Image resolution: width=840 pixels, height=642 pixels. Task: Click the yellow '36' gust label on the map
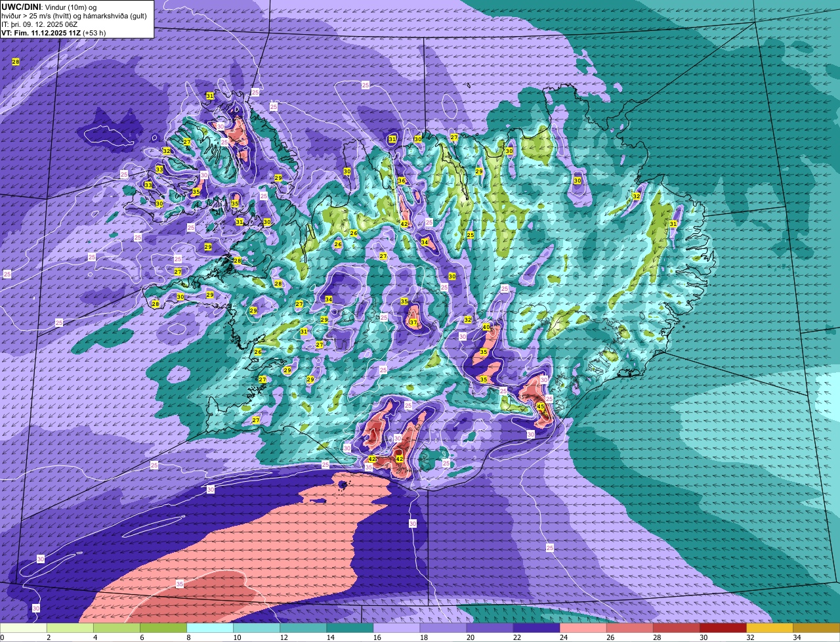402,181
